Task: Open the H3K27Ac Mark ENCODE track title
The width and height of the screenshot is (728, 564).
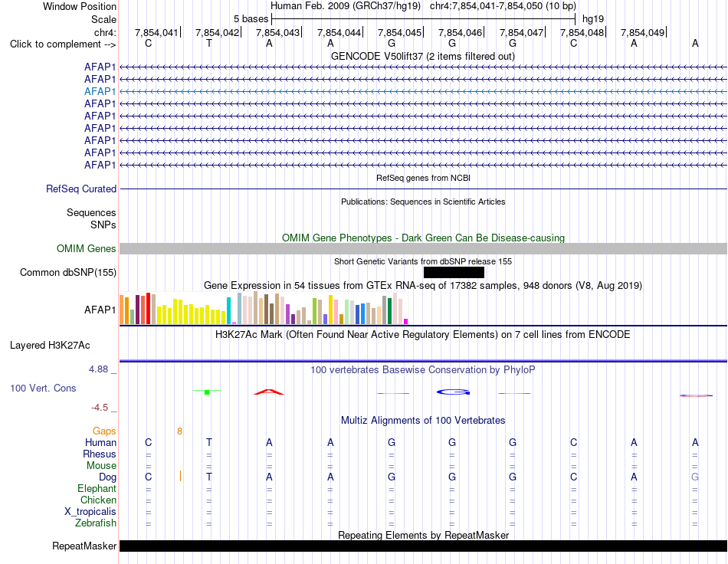Action: point(422,335)
